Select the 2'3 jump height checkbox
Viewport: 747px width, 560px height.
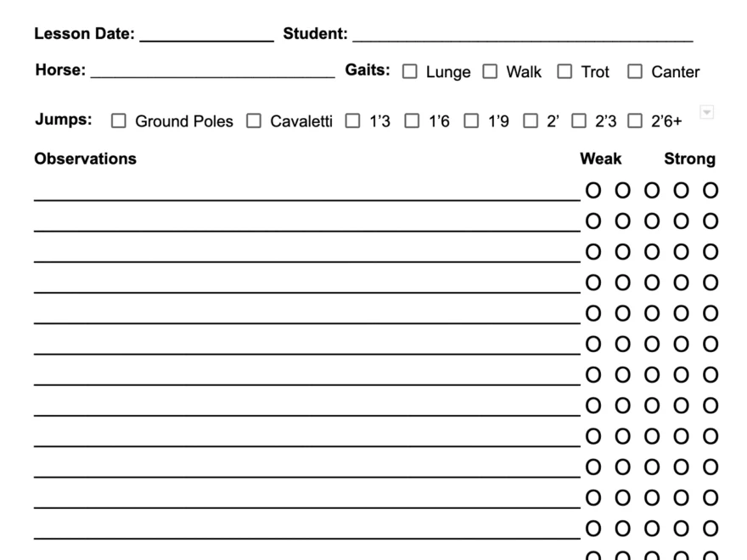coord(579,121)
